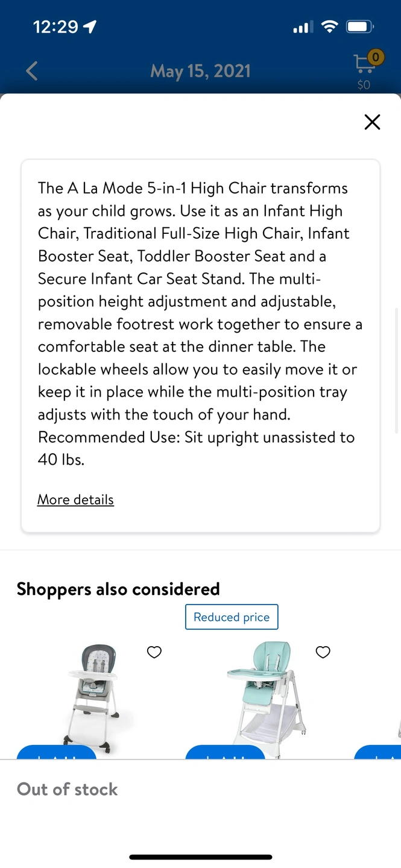The image size is (401, 868).
Task: Tap the Out of stock label
Action: (67, 789)
